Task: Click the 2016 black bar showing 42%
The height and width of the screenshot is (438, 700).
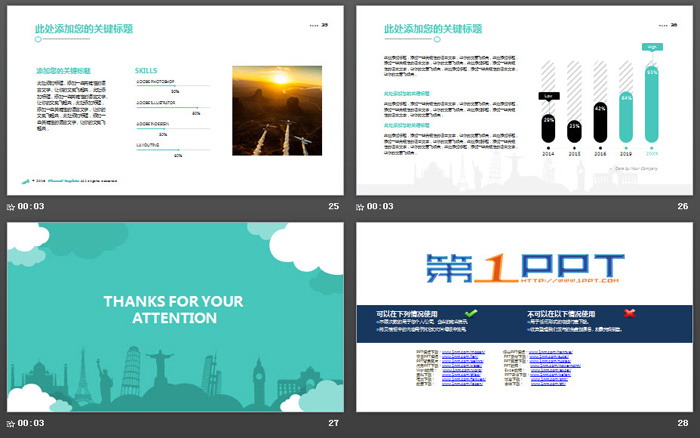Action: (x=600, y=119)
